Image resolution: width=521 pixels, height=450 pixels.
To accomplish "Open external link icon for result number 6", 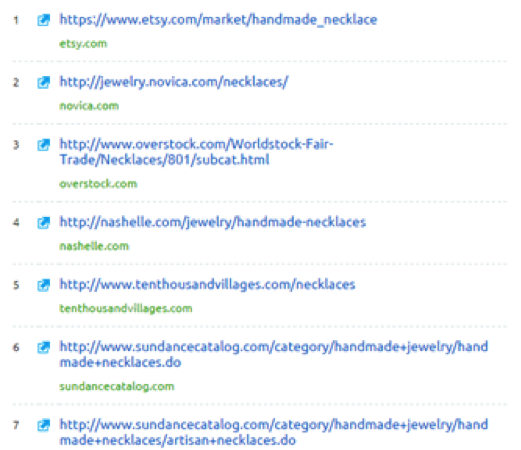I will (43, 347).
